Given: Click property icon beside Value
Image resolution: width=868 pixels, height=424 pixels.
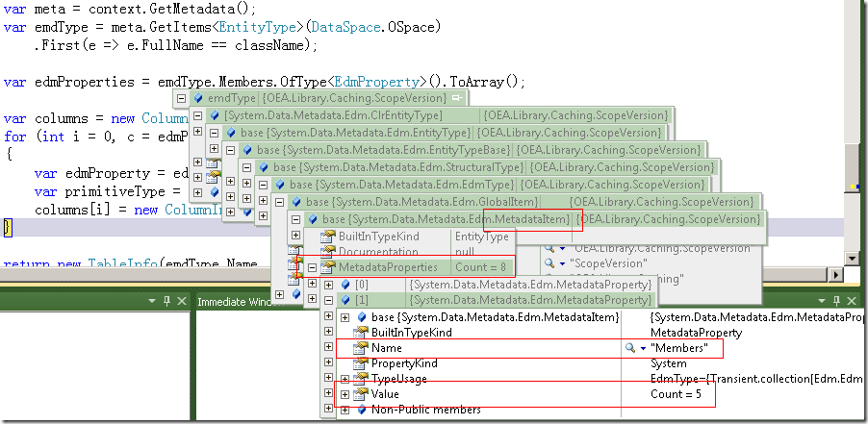Looking at the screenshot, I should click(361, 395).
